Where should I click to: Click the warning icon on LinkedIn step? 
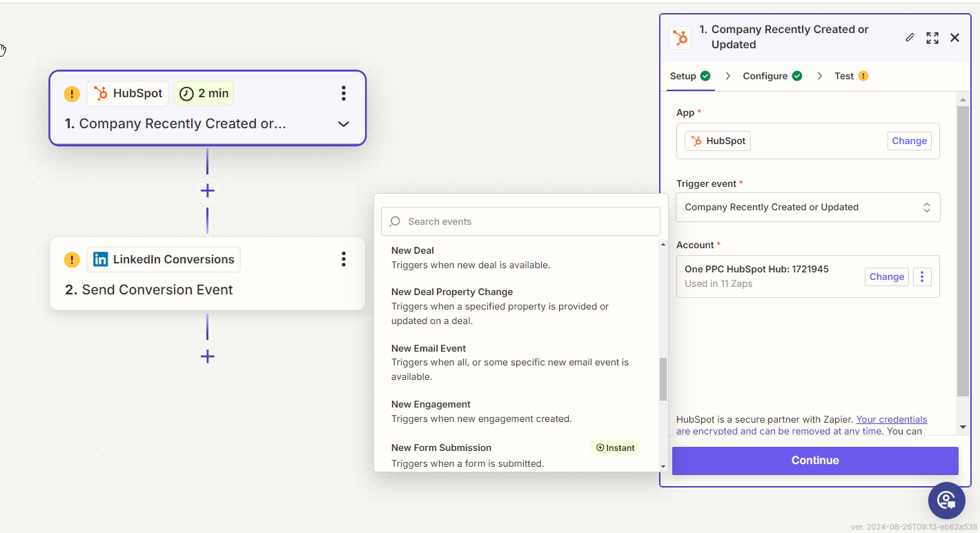(x=72, y=260)
